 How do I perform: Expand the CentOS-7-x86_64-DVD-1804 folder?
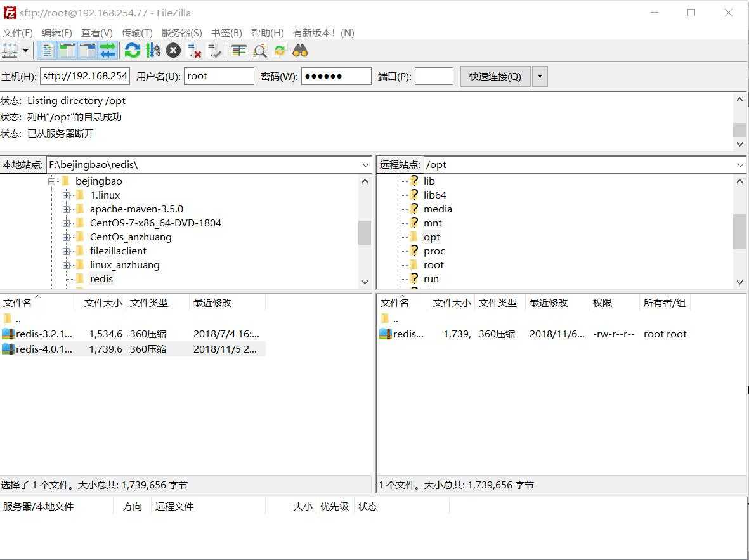[x=66, y=223]
